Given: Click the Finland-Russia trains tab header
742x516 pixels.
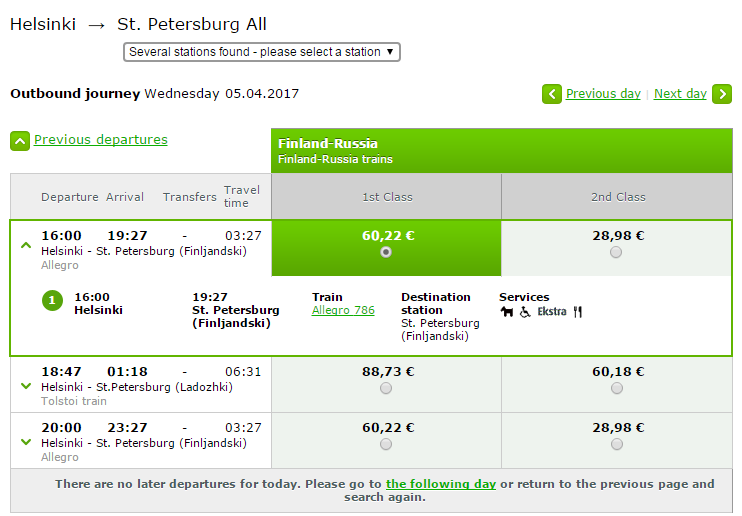Looking at the screenshot, I should [x=501, y=150].
